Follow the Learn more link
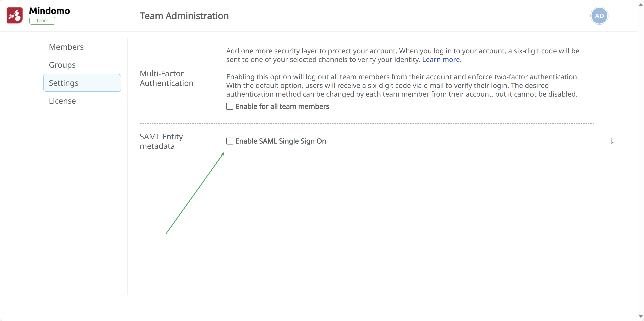 441,60
